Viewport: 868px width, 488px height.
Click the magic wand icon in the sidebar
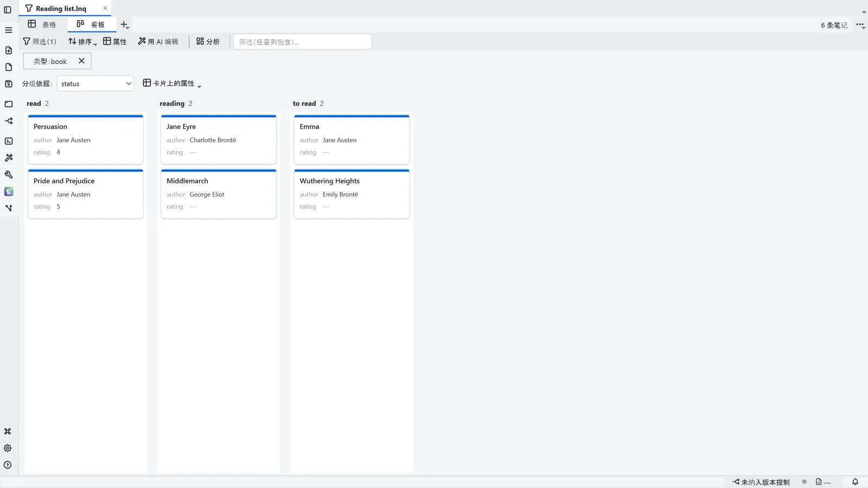click(9, 158)
